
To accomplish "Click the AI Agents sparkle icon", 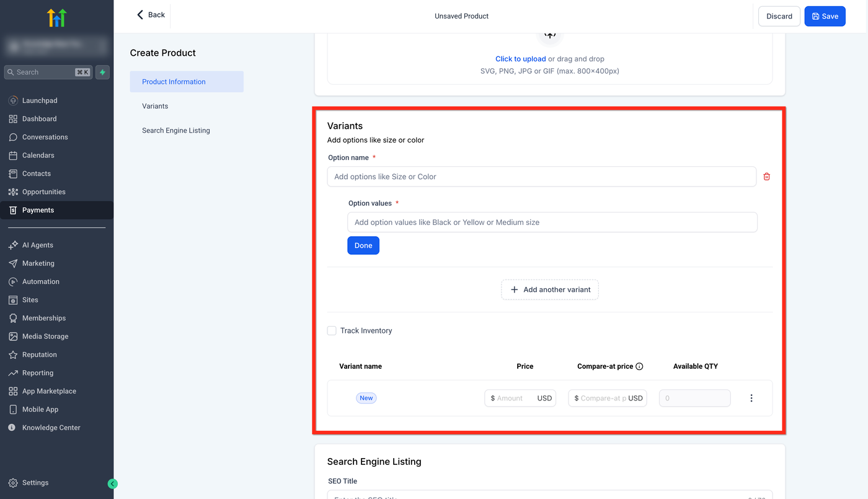I will tap(13, 245).
